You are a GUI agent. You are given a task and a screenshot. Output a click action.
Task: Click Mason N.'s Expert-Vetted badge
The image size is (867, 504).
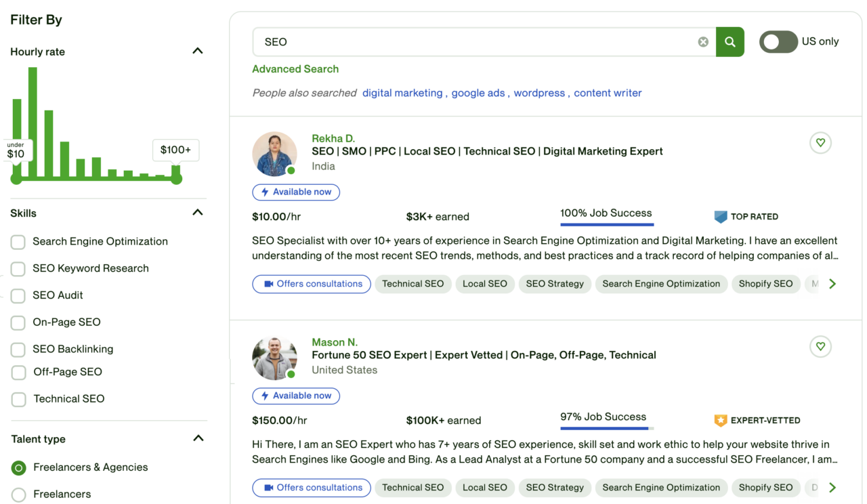[757, 421]
